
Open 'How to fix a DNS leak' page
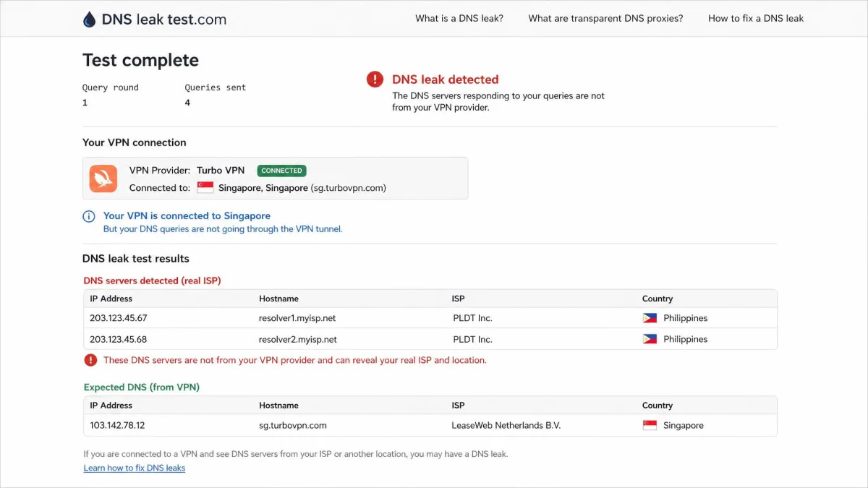click(756, 19)
